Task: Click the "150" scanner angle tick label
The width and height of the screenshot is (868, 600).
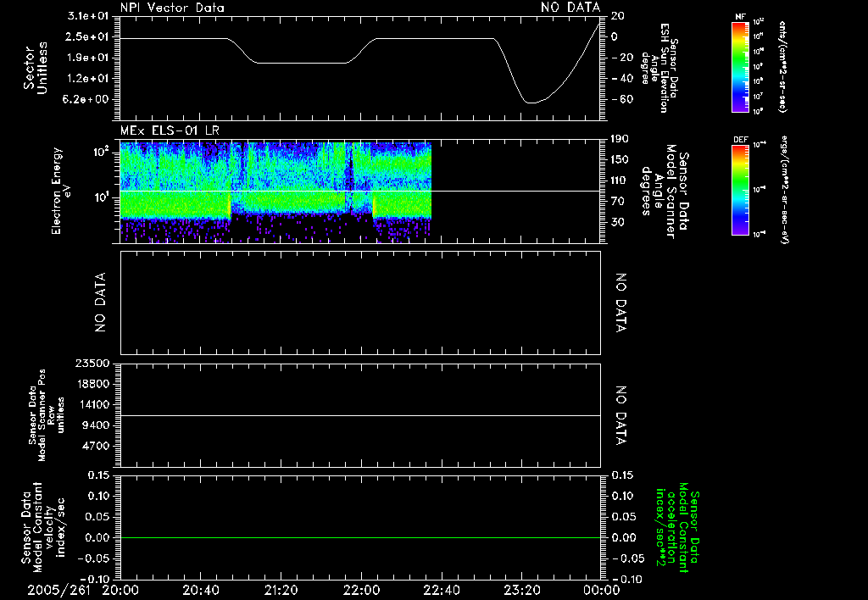Action: click(620, 159)
